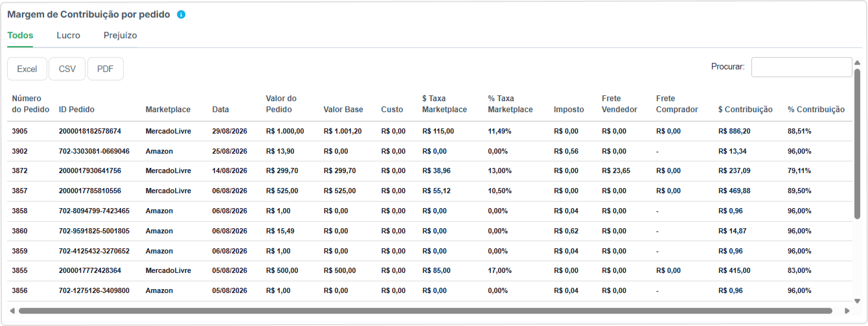Image resolution: width=868 pixels, height=326 pixels.
Task: Click the vertical scrollbar thumb
Action: [858, 143]
